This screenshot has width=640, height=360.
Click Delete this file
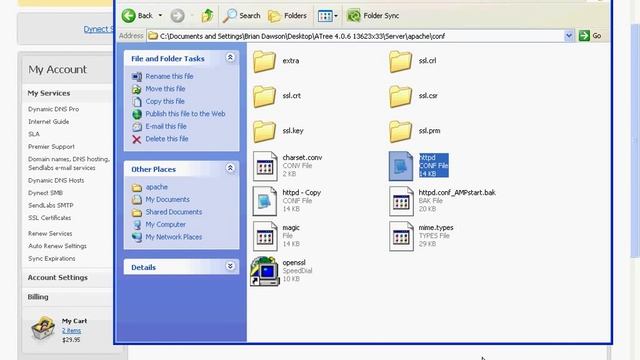pos(167,139)
